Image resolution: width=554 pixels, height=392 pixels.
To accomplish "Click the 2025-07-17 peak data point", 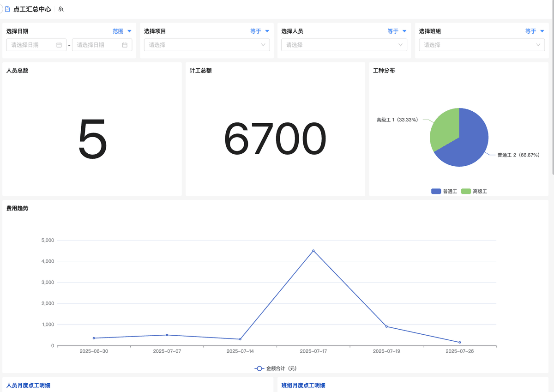I will point(313,251).
